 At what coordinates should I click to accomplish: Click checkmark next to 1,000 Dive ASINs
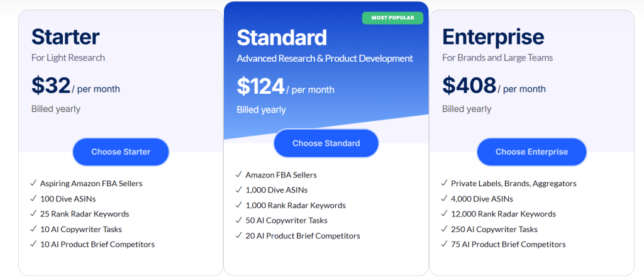pyautogui.click(x=239, y=189)
